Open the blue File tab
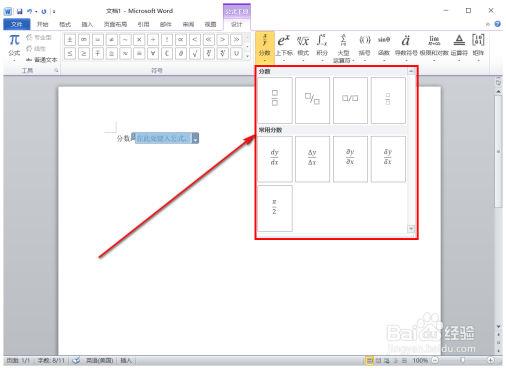Screen dimensions: 506x369 [x=17, y=24]
